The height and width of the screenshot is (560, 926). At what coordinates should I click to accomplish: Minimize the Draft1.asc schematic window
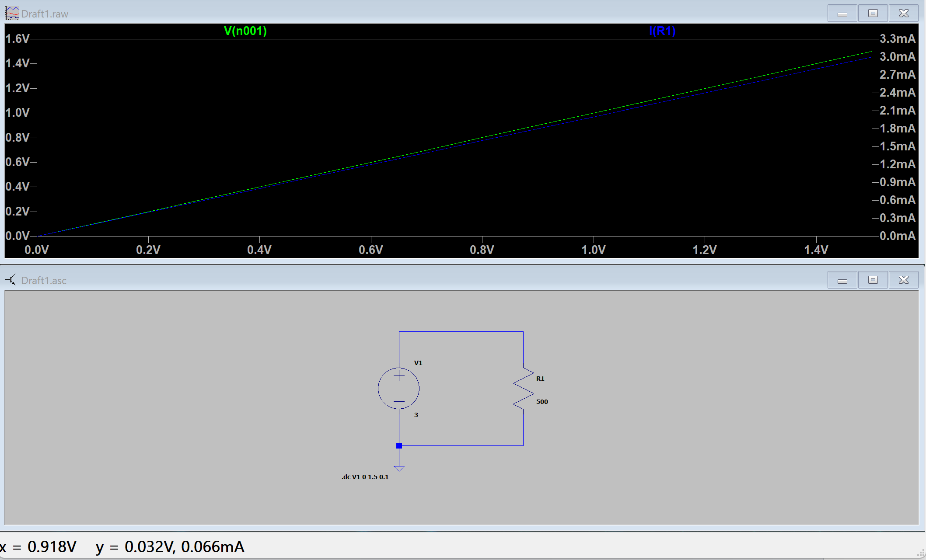click(842, 280)
